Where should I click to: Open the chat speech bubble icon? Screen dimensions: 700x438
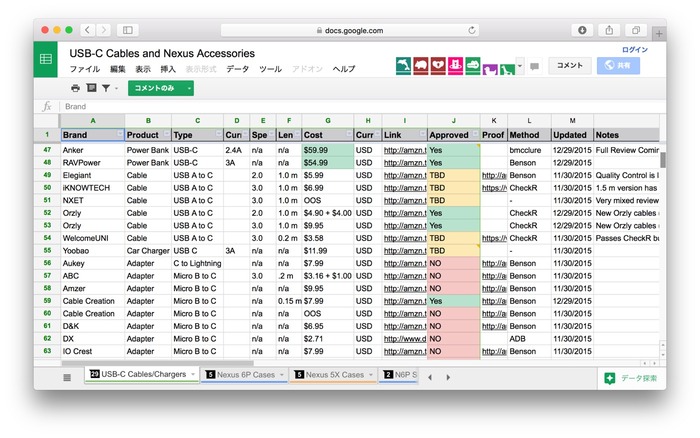click(534, 67)
